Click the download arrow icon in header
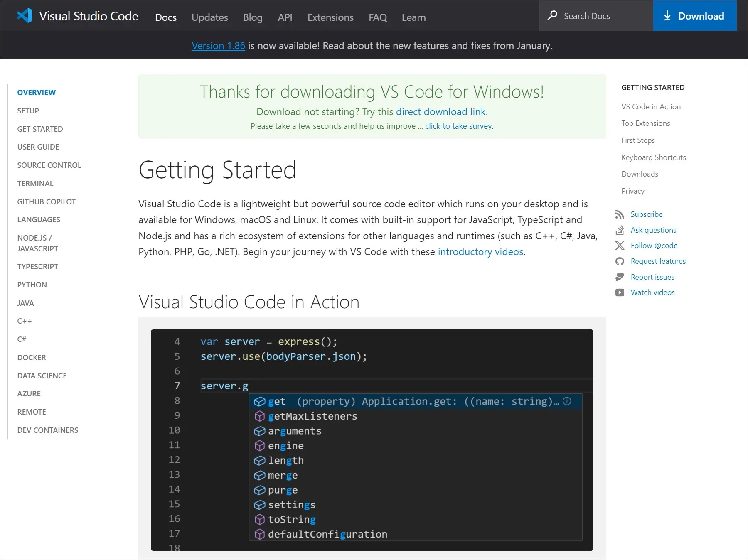748x560 pixels. [667, 16]
